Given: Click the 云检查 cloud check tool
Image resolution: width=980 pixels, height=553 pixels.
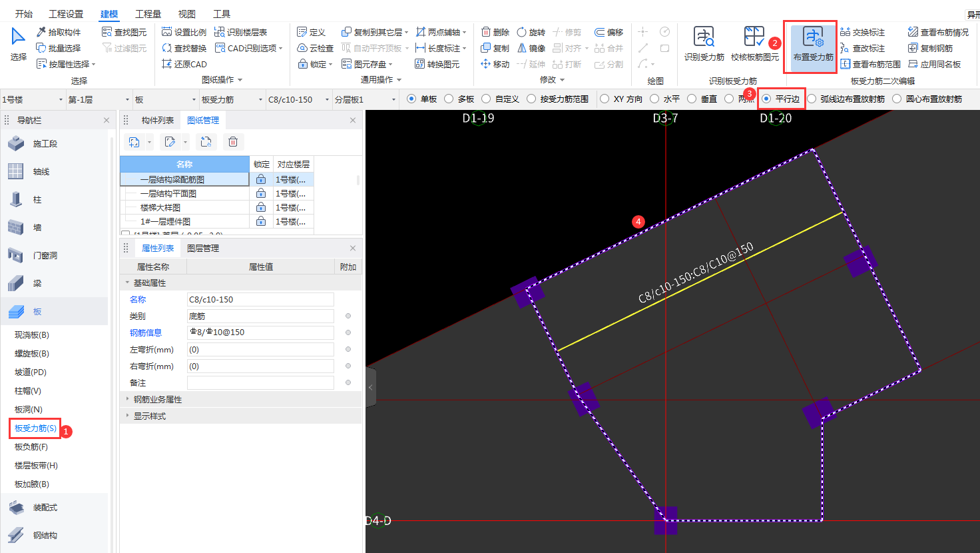Looking at the screenshot, I should coord(316,48).
